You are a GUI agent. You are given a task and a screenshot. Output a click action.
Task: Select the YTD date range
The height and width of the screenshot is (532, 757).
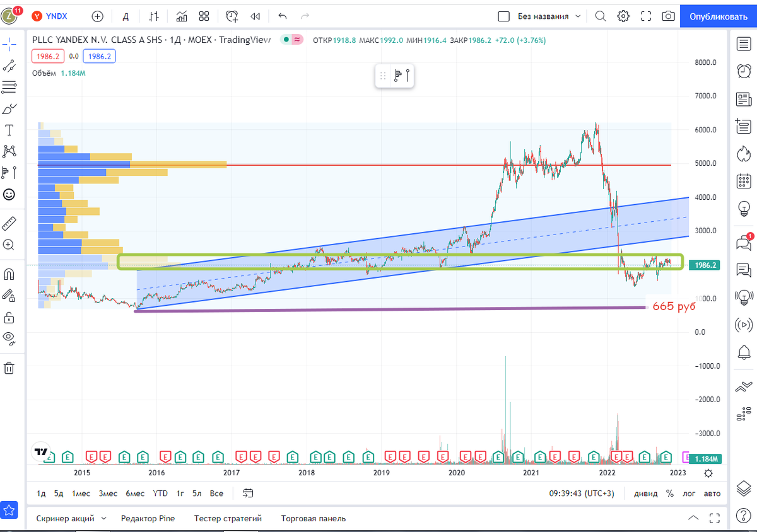coord(160,493)
